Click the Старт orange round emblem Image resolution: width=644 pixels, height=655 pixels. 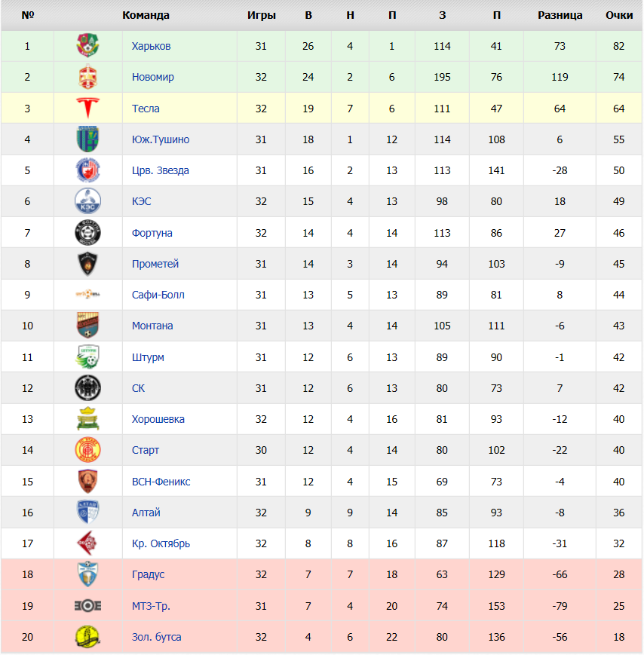pos(87,450)
